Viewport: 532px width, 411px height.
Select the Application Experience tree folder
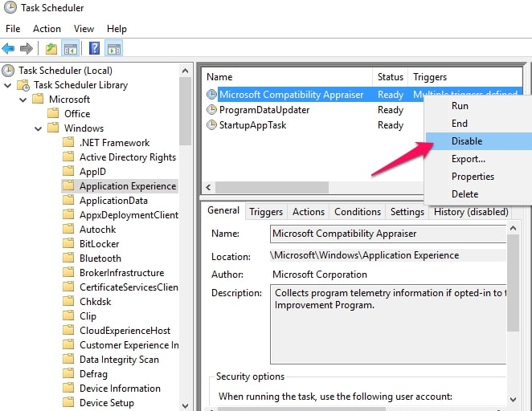point(120,186)
